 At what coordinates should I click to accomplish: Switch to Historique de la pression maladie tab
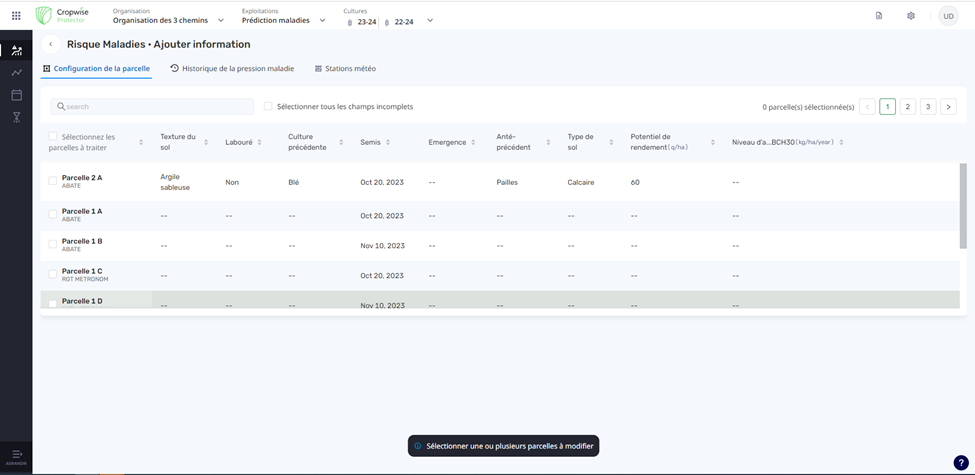(x=232, y=69)
